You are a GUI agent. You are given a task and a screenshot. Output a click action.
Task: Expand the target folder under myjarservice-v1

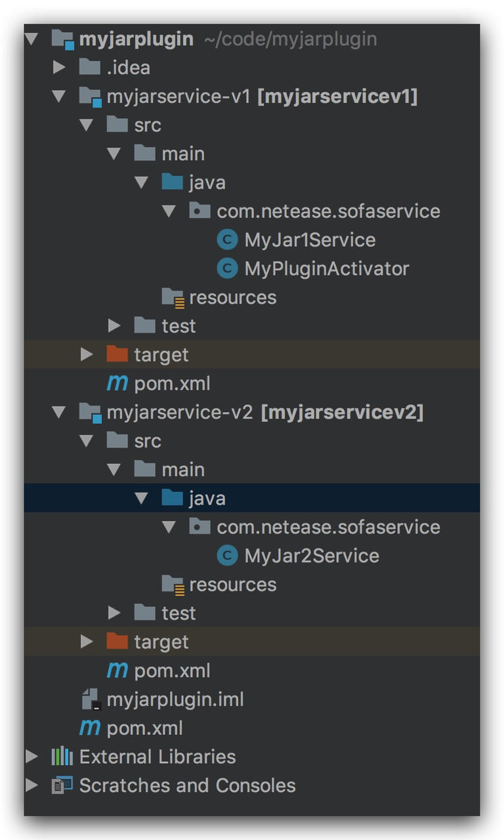(x=86, y=354)
